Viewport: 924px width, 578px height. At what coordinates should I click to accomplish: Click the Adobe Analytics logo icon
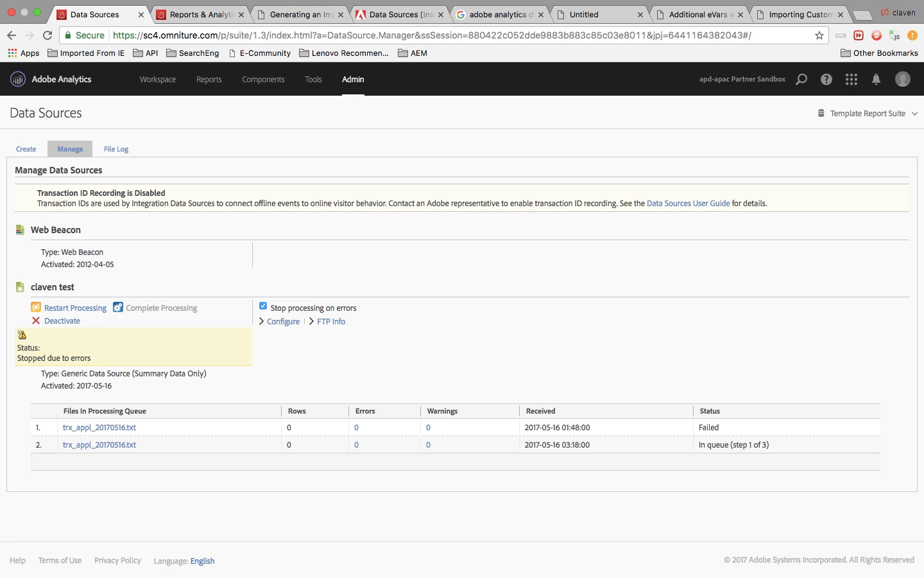pos(18,79)
